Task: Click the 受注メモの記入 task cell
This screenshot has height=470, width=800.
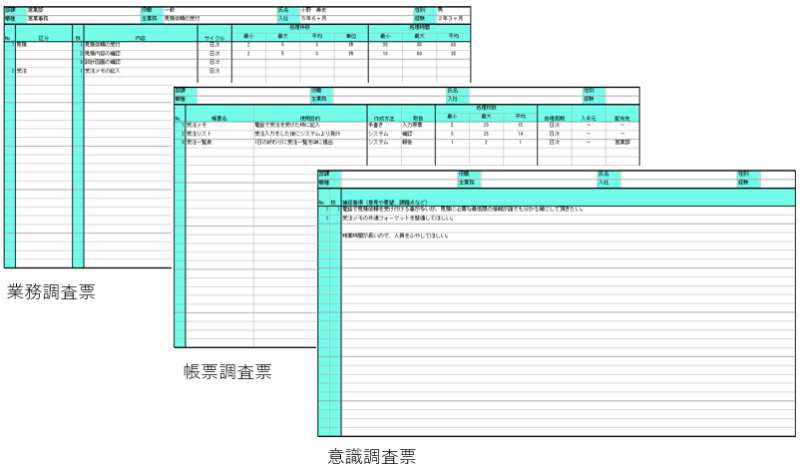Action: point(103,71)
